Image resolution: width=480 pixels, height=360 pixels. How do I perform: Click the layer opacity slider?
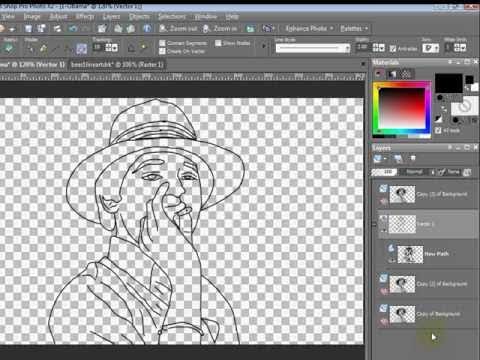384,172
